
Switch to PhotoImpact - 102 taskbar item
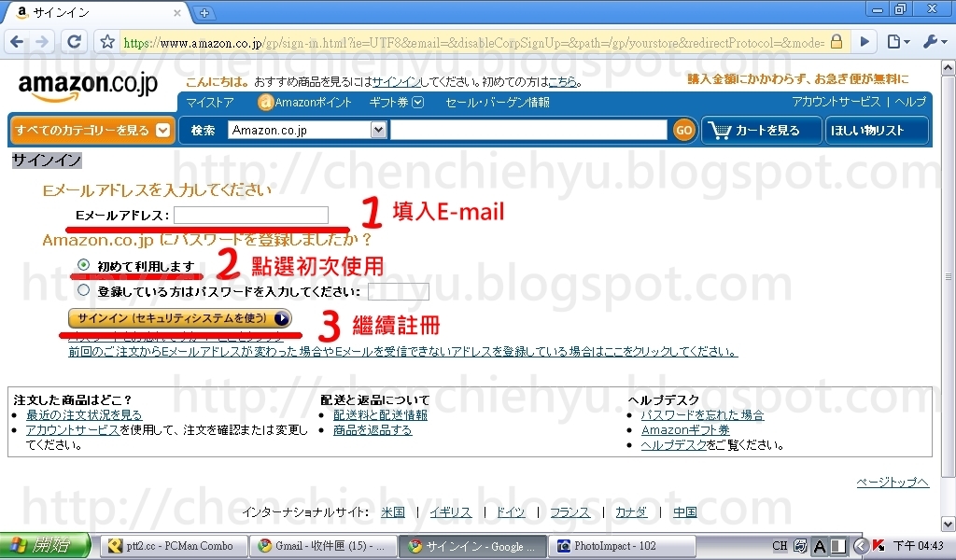coord(622,546)
